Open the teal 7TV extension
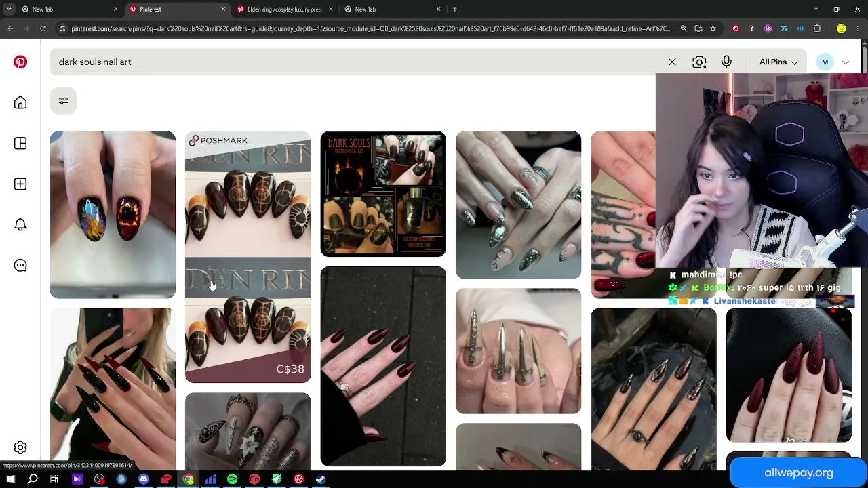The image size is (868, 488). coord(785,28)
